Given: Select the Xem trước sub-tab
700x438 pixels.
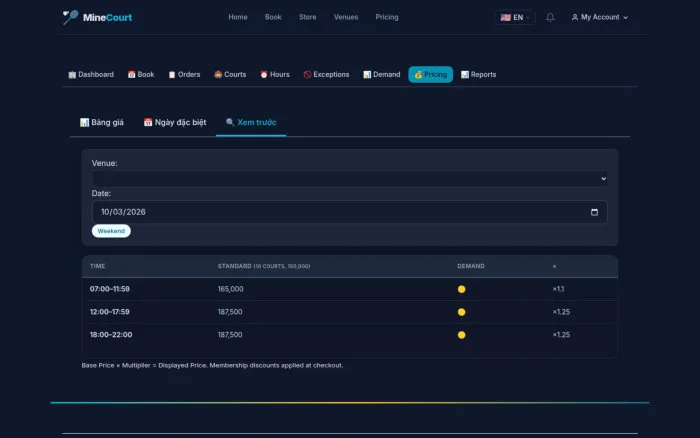Looking at the screenshot, I should [251, 122].
